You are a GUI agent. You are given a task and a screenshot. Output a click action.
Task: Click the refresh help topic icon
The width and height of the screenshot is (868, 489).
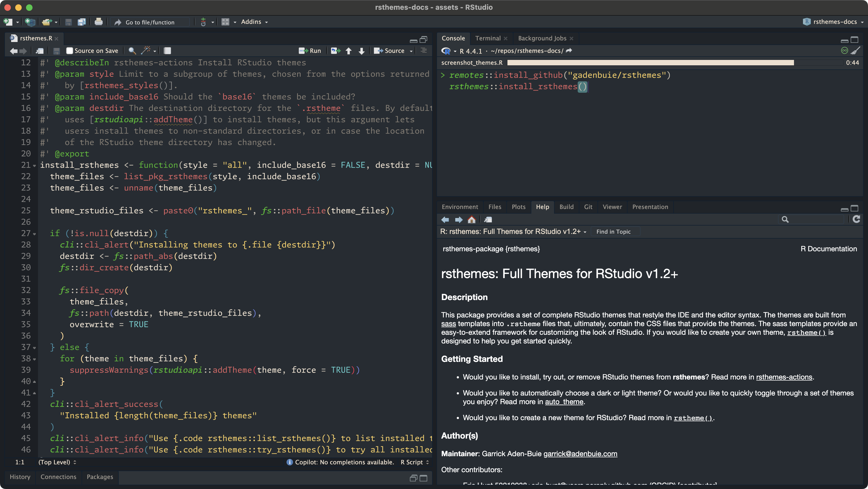(856, 219)
